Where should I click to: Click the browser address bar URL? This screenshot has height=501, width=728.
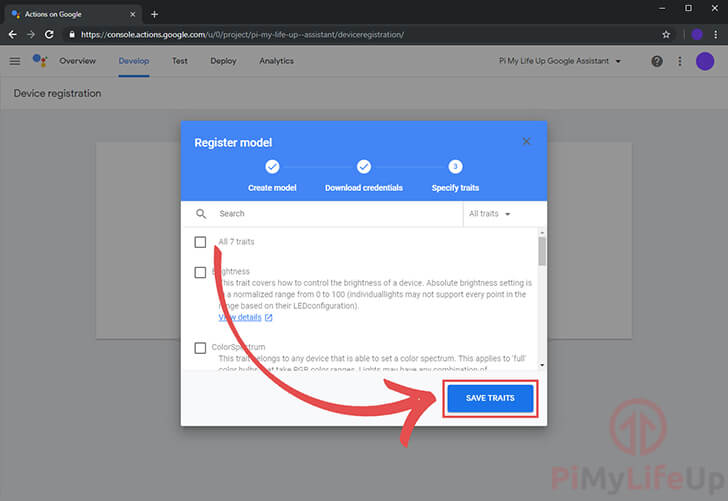242,34
